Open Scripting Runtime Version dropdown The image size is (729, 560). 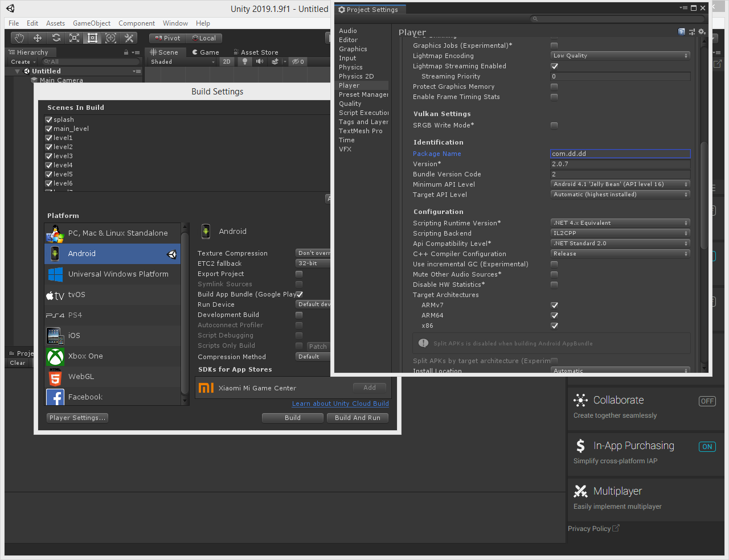[x=620, y=223]
